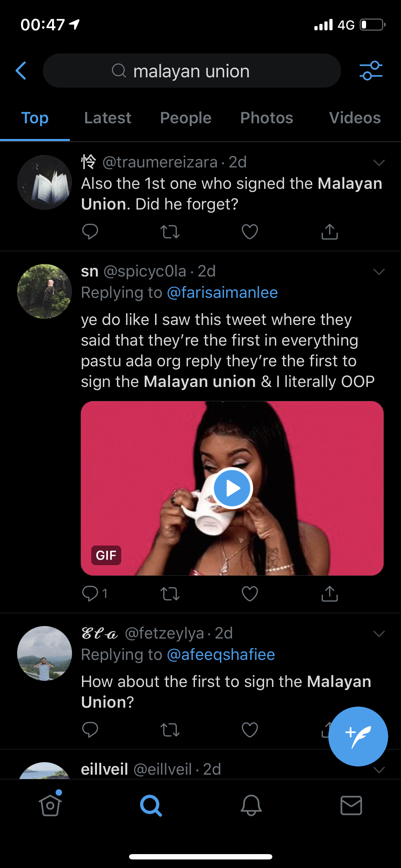The width and height of the screenshot is (401, 868).
Task: Open the @farisaimanlee profile link
Action: 222,293
